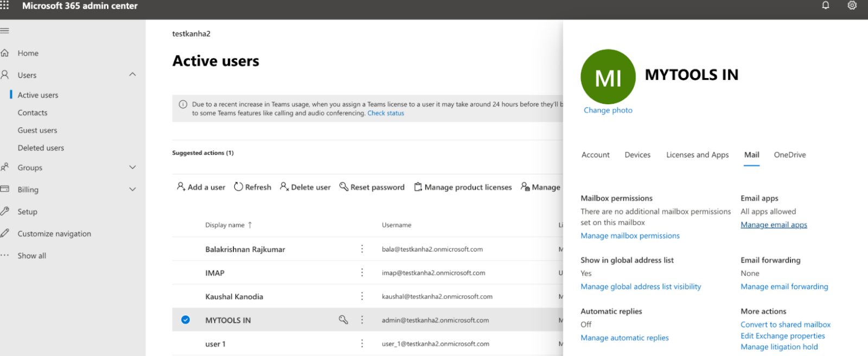Screen dimensions: 868x356
Task: Click the key icon in MYTOOLS IN row
Action: click(343, 320)
